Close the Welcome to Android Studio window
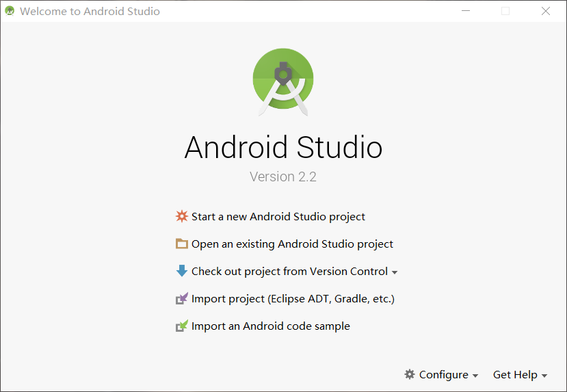 546,11
